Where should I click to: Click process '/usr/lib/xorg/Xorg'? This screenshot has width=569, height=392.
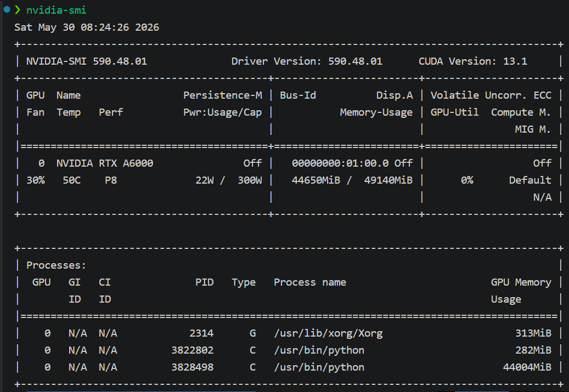329,333
